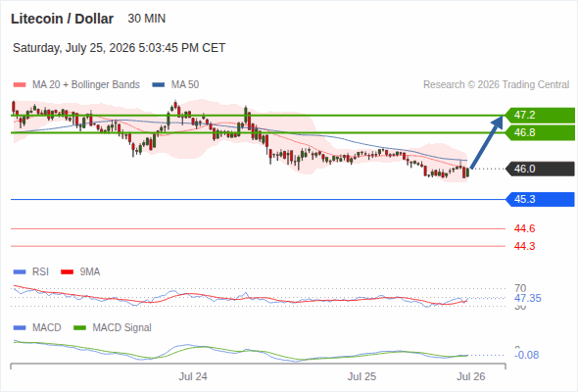Click the latest green candlestick near 46.0
Viewport: 578px width, 392px height.
click(468, 172)
